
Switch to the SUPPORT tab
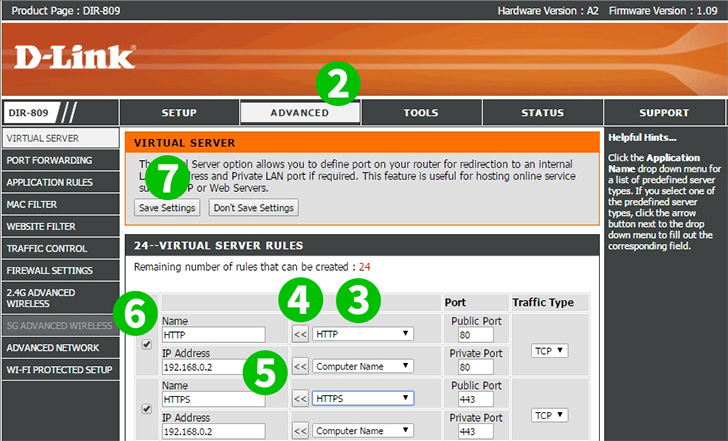[x=664, y=112]
